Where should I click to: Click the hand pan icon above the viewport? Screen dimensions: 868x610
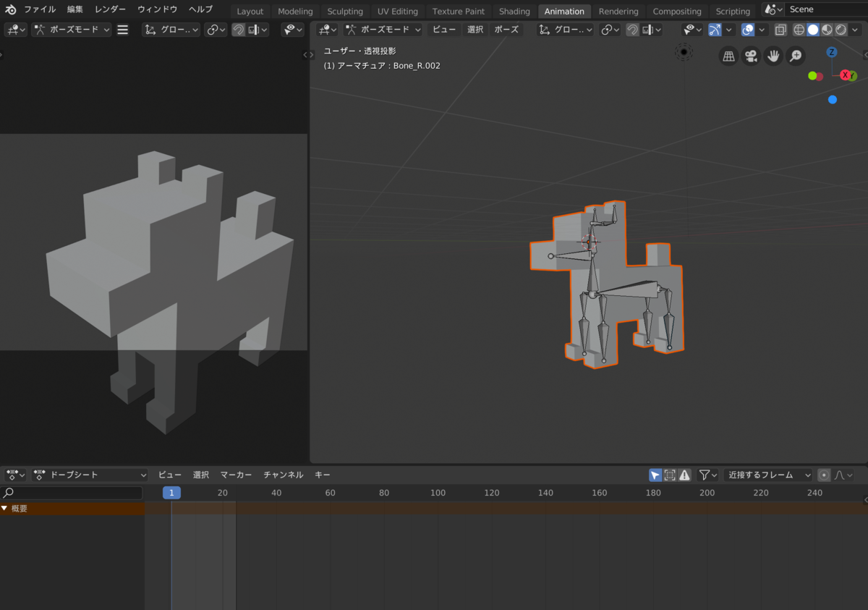click(x=773, y=56)
